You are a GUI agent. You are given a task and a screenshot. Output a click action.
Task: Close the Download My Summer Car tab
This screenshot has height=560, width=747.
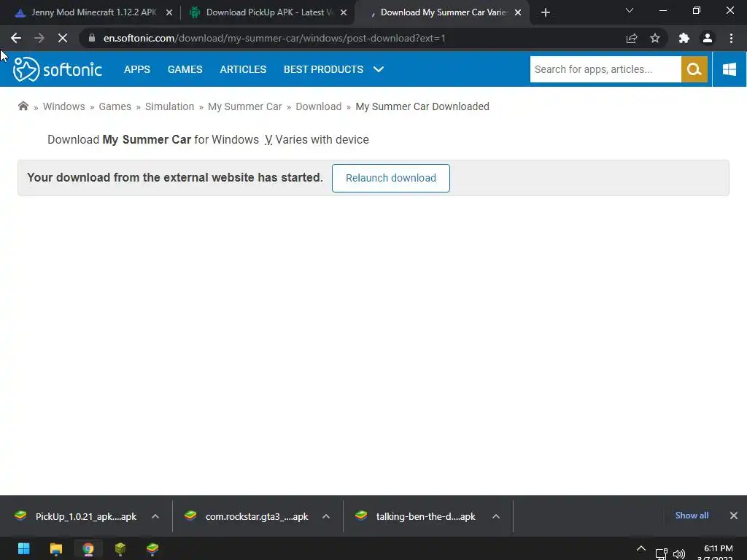[518, 12]
